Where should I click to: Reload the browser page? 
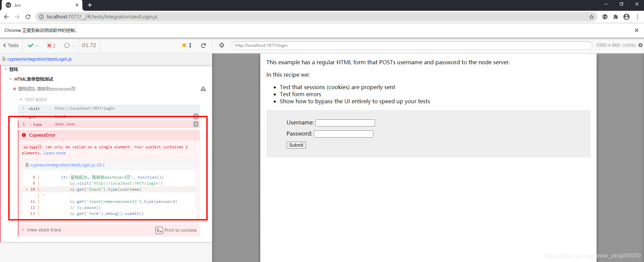point(28,17)
